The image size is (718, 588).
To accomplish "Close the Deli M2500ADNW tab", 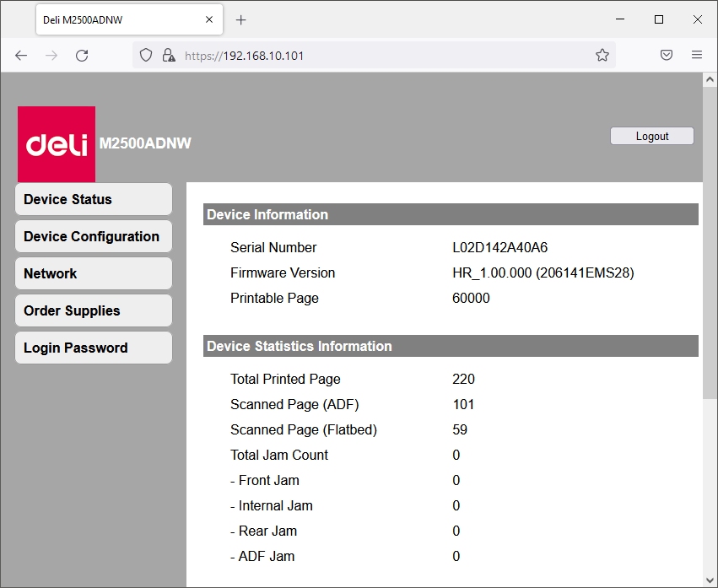I will 209,19.
